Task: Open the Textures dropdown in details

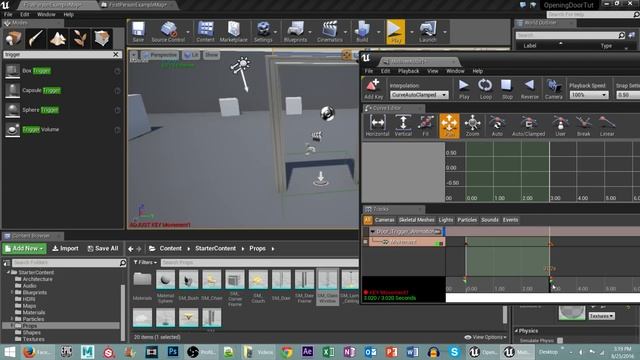Action: tap(601, 316)
